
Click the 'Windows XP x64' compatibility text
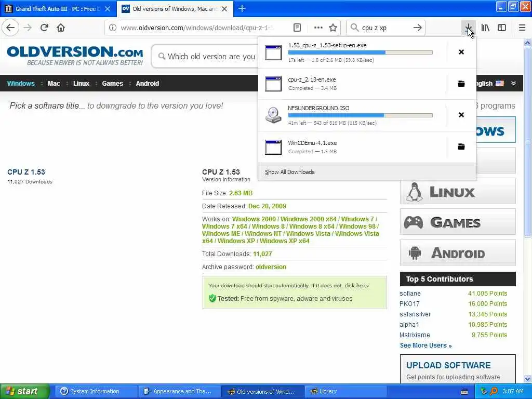[x=284, y=241]
